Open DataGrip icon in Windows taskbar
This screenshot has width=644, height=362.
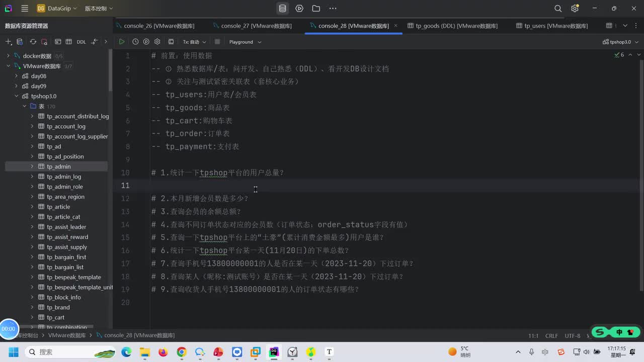(274, 352)
